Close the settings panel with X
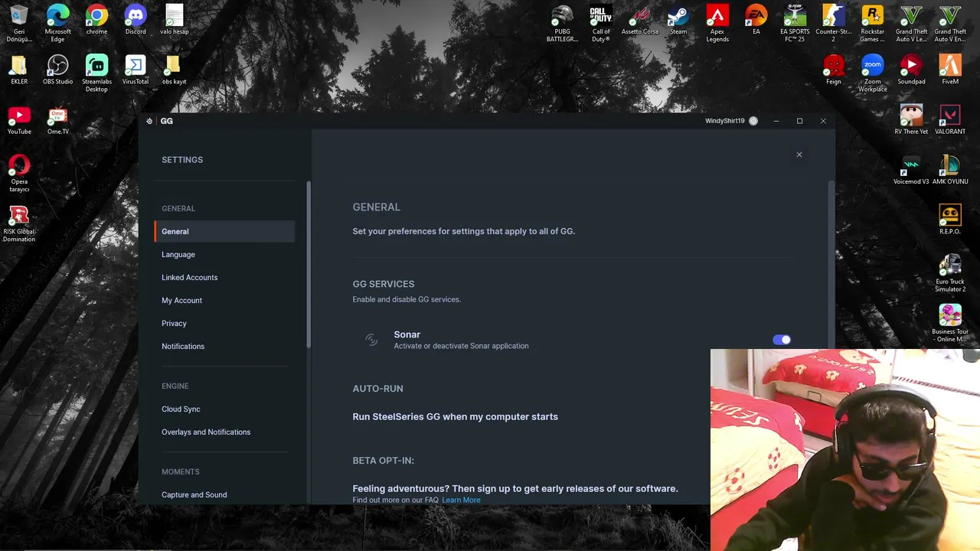 [x=799, y=155]
